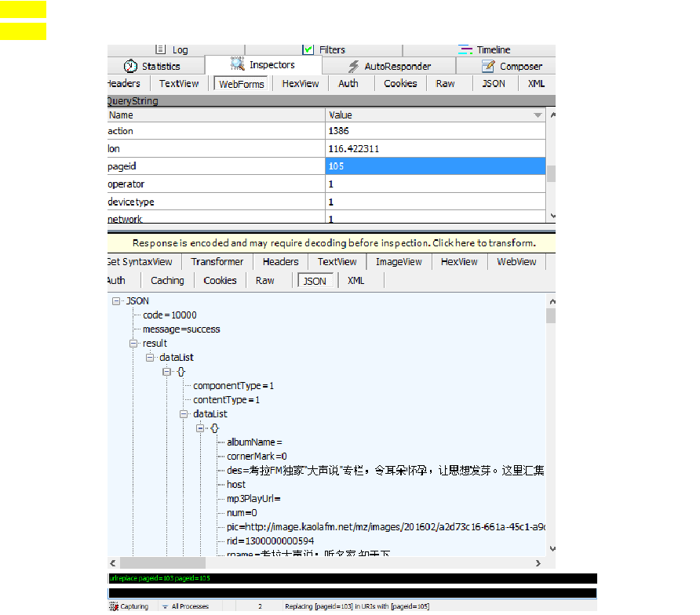The image size is (700, 615).
Task: Collapse the inner dataList node under contentType
Action: click(x=184, y=414)
